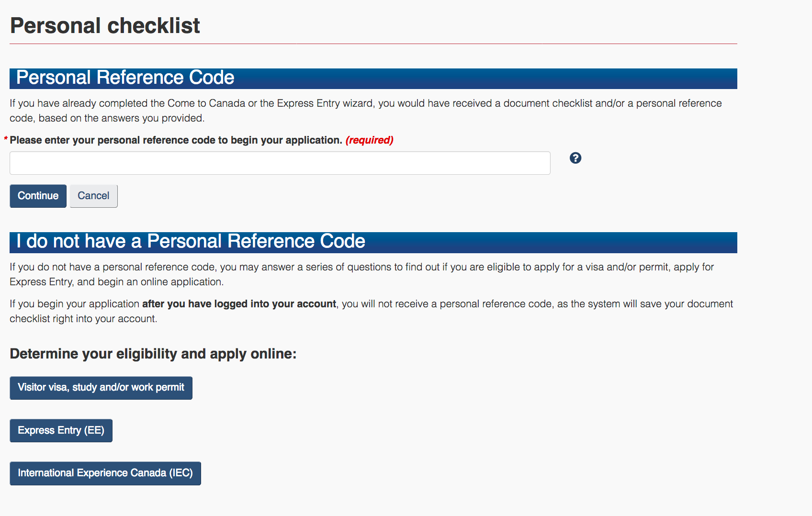Click the paragraph starting 'If you do not have'

[362, 274]
